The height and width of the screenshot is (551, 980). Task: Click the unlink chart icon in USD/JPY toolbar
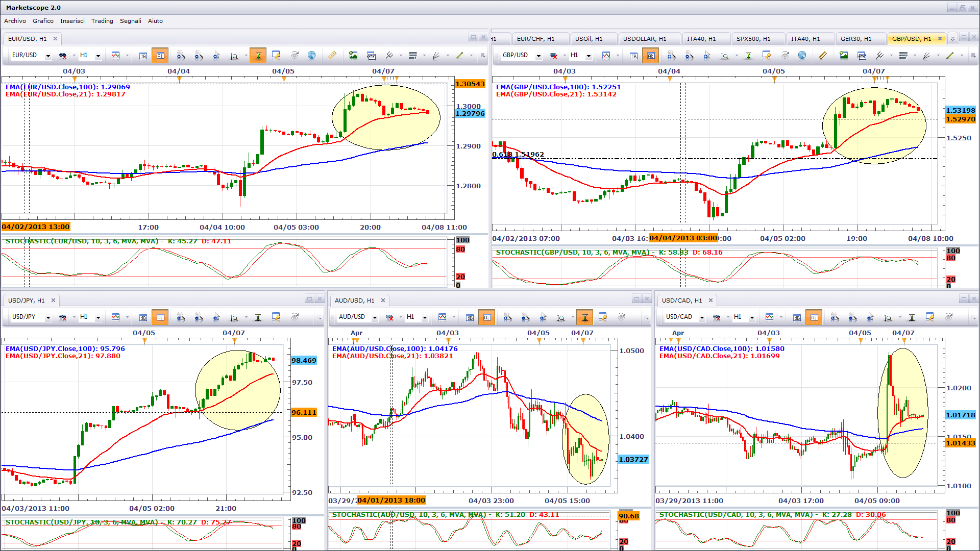point(63,317)
